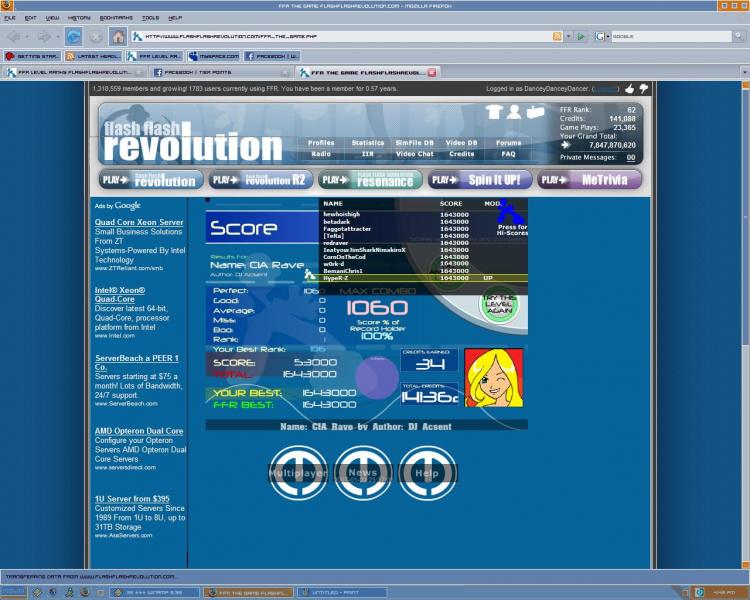Open the Tools menu
The width and height of the screenshot is (750, 600).
(150, 18)
